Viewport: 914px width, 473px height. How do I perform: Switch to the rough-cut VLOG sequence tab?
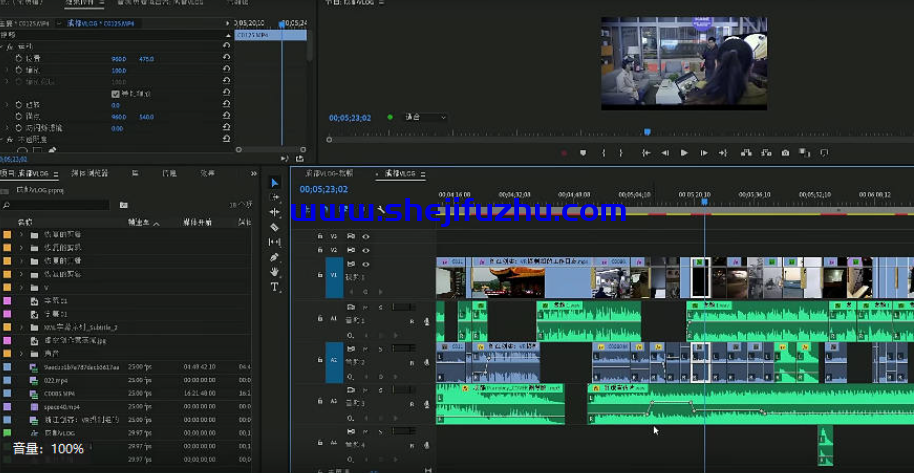pos(330,173)
